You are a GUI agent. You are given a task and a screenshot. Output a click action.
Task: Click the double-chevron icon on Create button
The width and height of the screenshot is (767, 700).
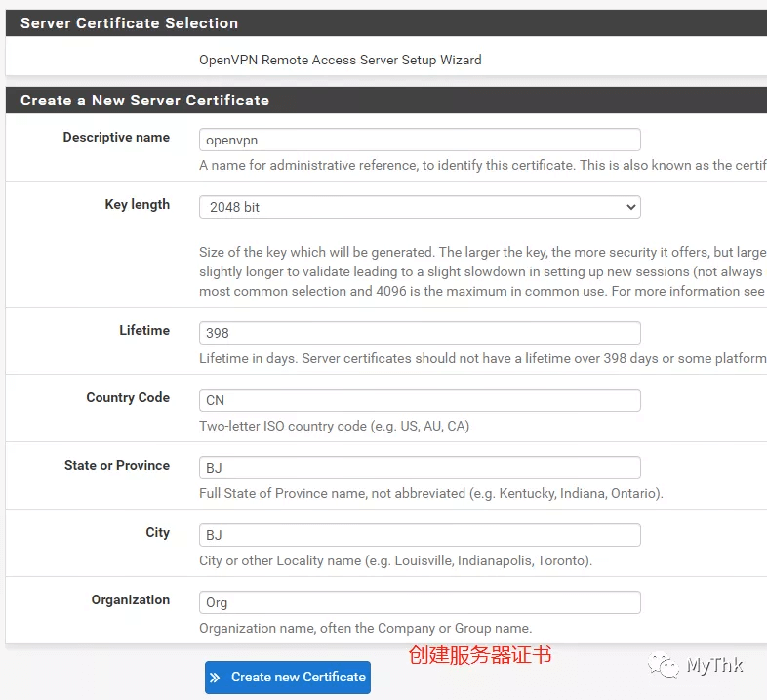[x=215, y=678]
